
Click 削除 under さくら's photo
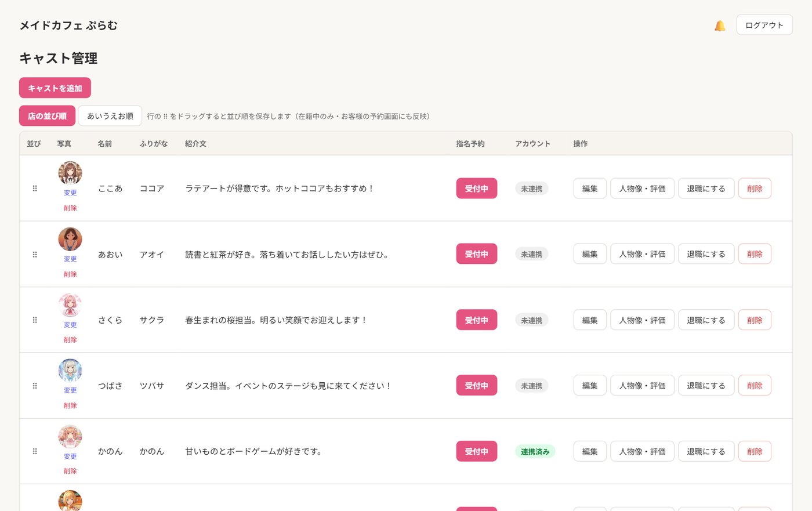(x=70, y=340)
